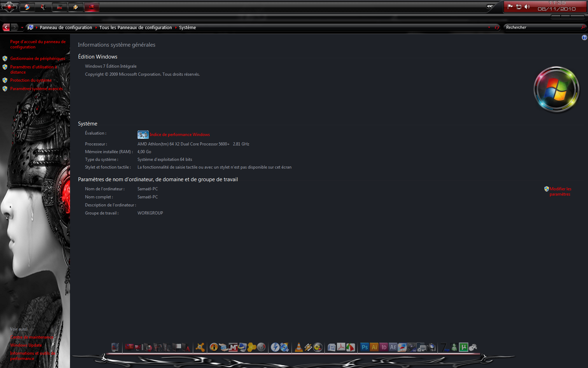Click the search magnifier icon
The width and height of the screenshot is (588, 368).
click(583, 27)
